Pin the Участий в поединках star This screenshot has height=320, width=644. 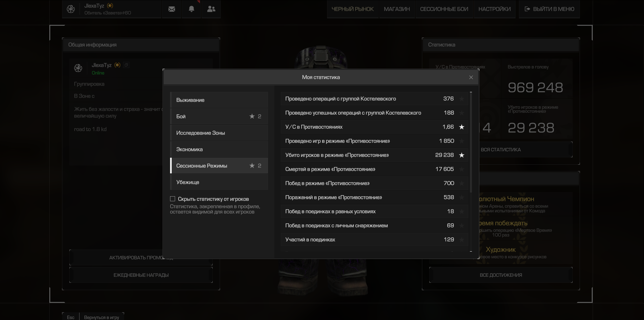point(462,239)
